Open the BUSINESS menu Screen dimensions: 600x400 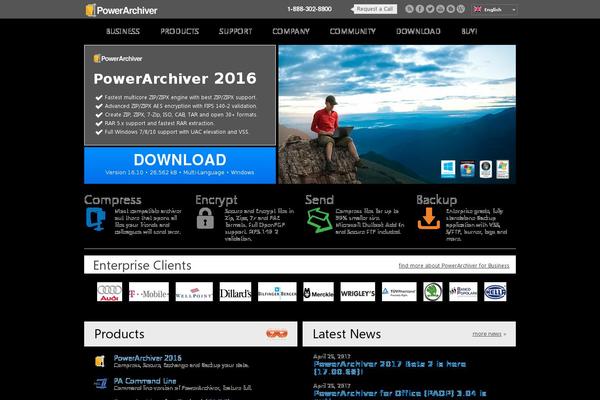click(123, 31)
